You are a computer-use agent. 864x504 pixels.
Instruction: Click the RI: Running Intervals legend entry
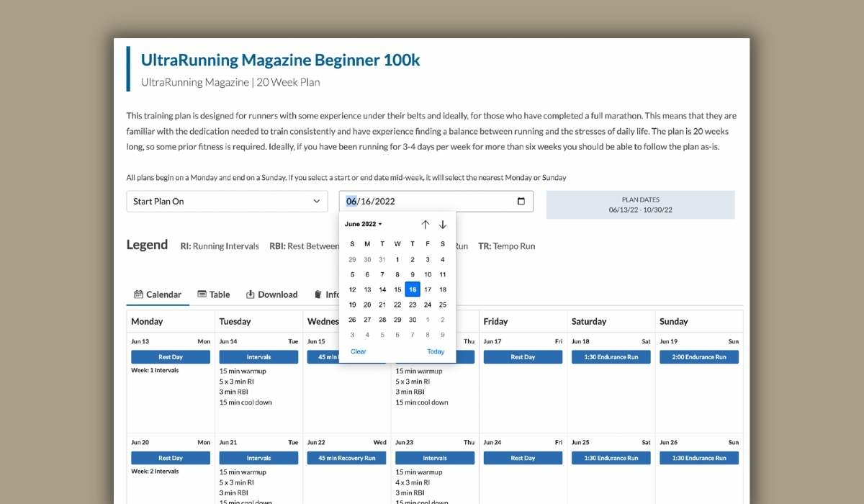(x=220, y=246)
